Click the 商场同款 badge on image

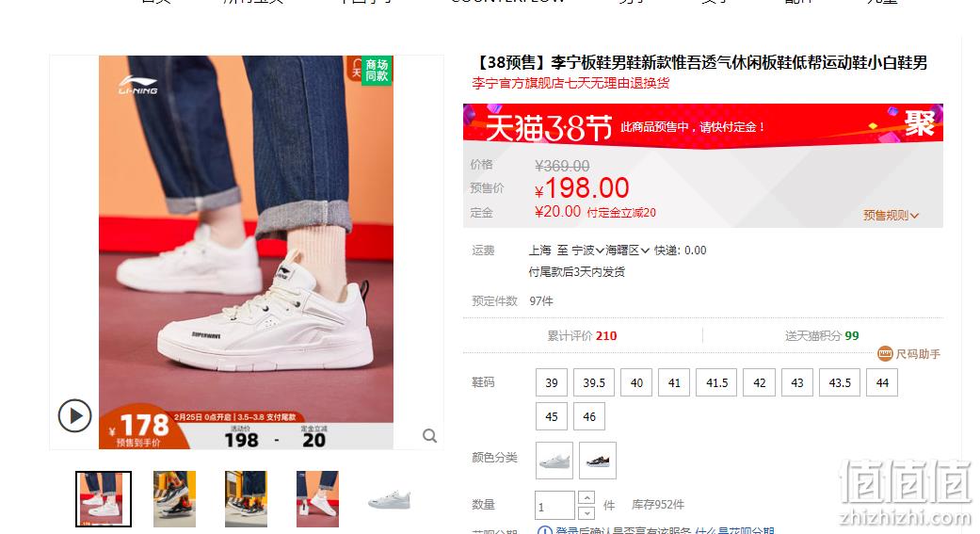click(x=370, y=70)
